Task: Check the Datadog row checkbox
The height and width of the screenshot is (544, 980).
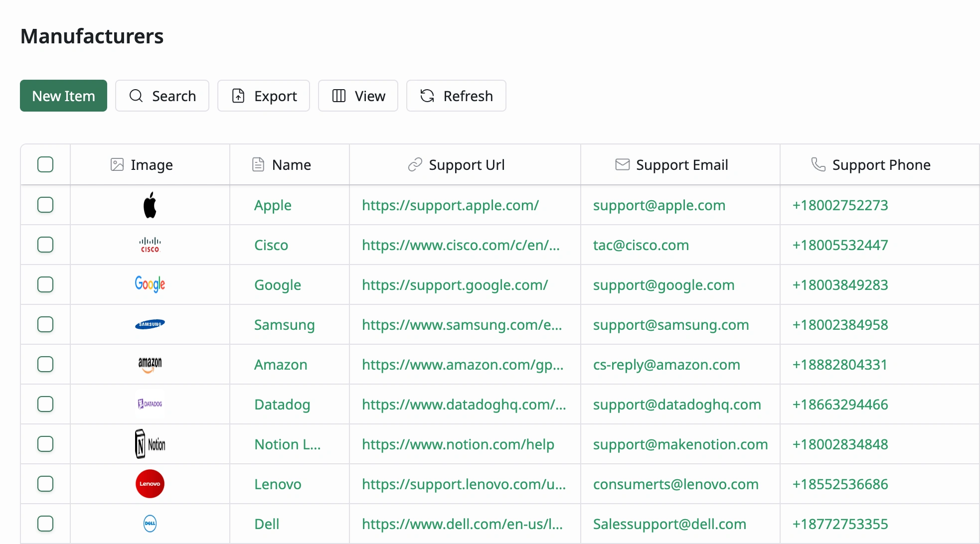Action: [45, 404]
